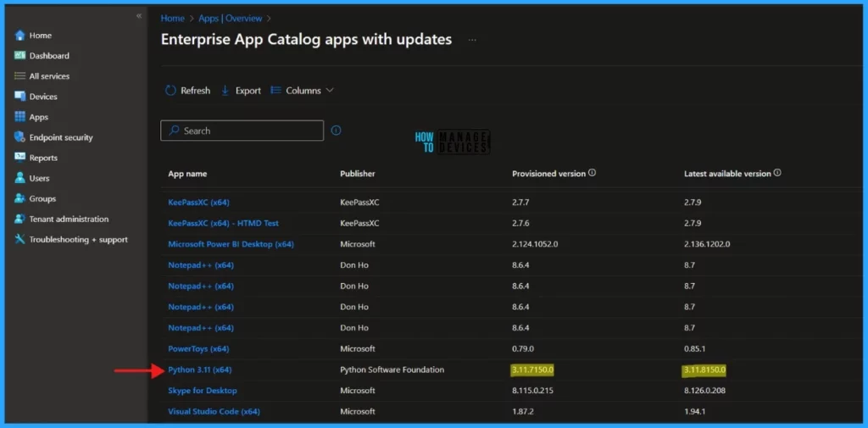This screenshot has width=868, height=428.
Task: Click provisioned version 2.7.7
Action: [x=521, y=202]
